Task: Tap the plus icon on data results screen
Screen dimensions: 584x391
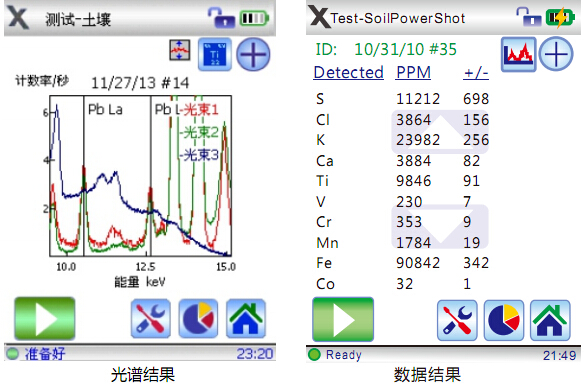Action: click(556, 54)
